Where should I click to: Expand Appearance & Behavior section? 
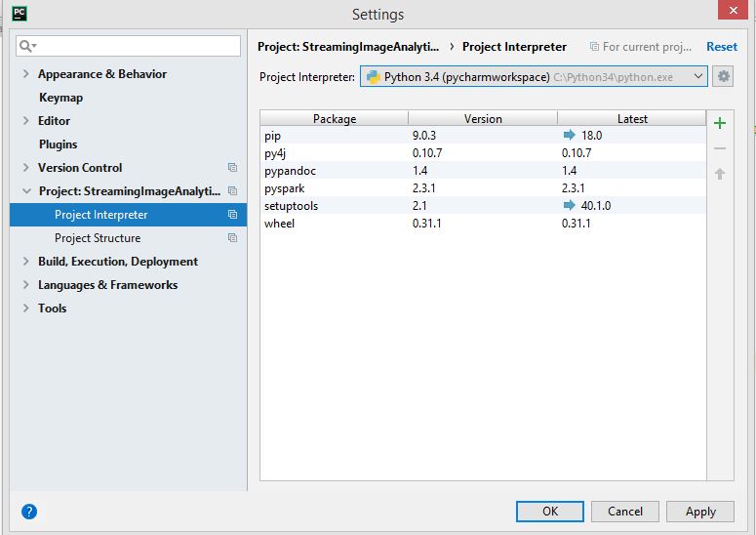coord(26,74)
